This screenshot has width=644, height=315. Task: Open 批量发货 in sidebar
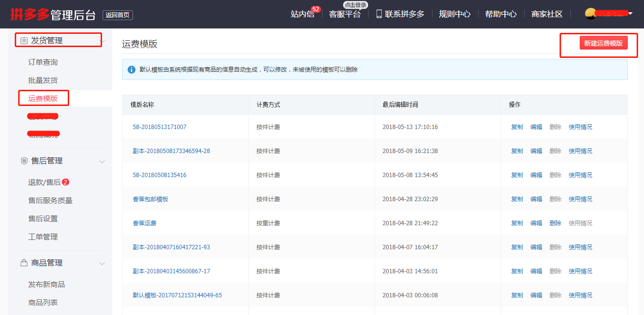click(43, 80)
